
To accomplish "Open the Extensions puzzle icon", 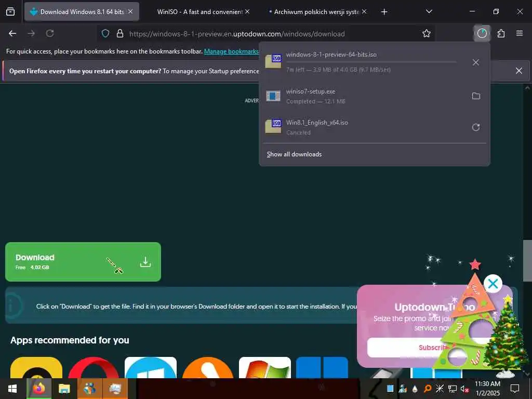I will [x=501, y=33].
